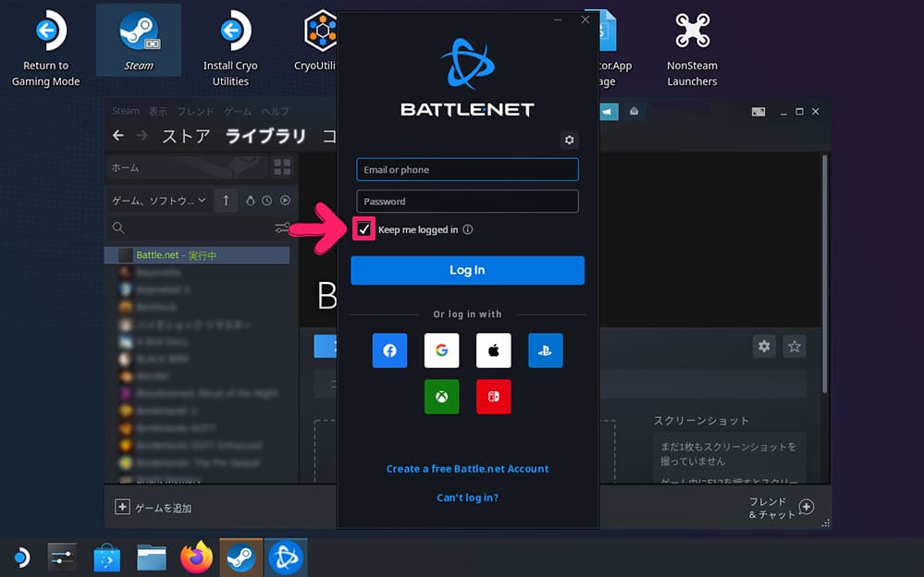
Task: Open the ヘルプ menu in Steam
Action: point(276,111)
